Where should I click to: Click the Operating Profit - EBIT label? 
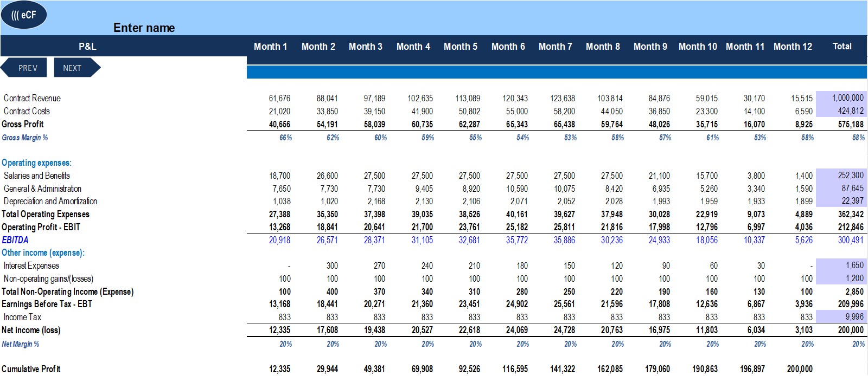[x=41, y=227]
